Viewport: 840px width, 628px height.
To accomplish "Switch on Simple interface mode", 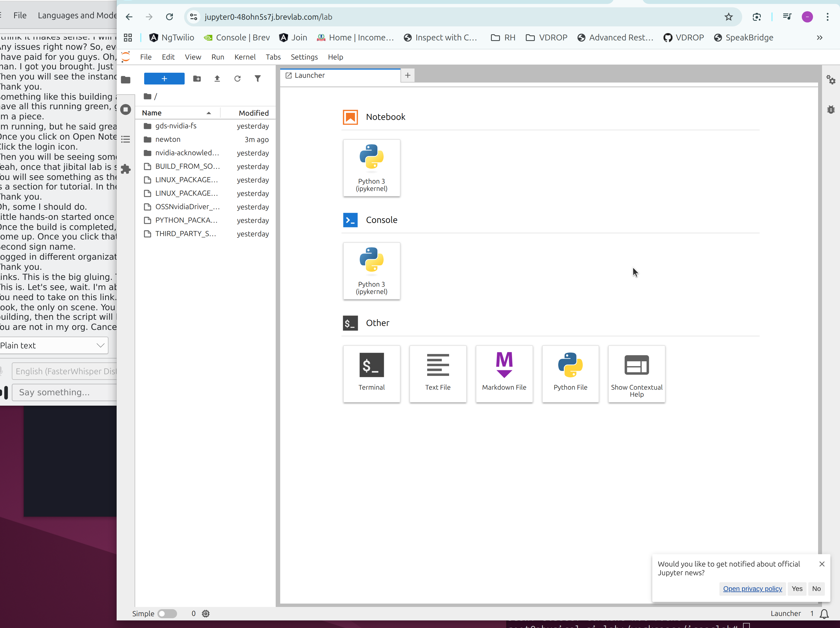I will (167, 614).
